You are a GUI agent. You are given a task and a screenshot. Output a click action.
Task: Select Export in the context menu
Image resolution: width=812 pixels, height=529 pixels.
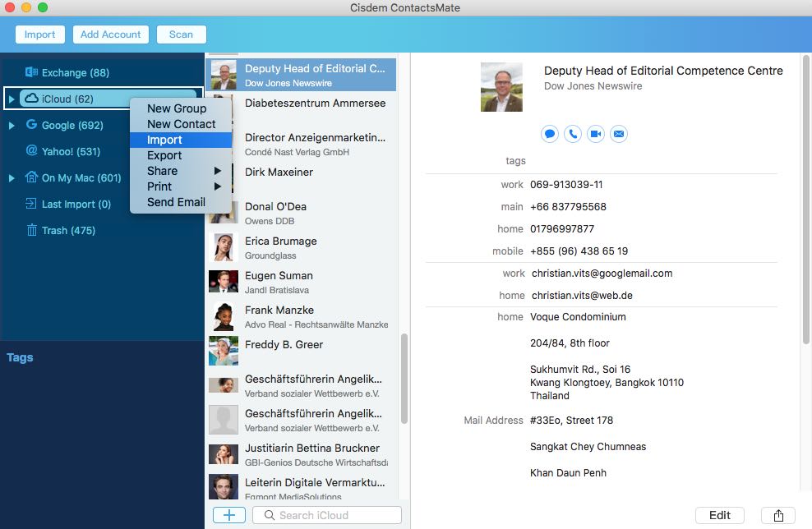coord(181,155)
